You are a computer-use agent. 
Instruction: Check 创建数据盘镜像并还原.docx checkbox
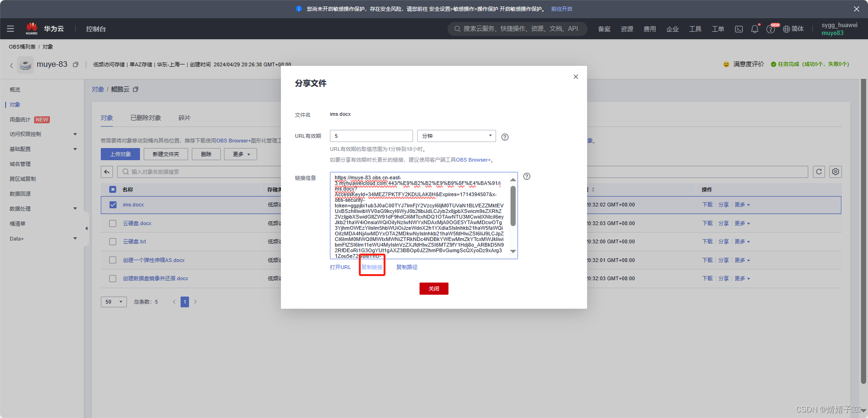(x=112, y=278)
